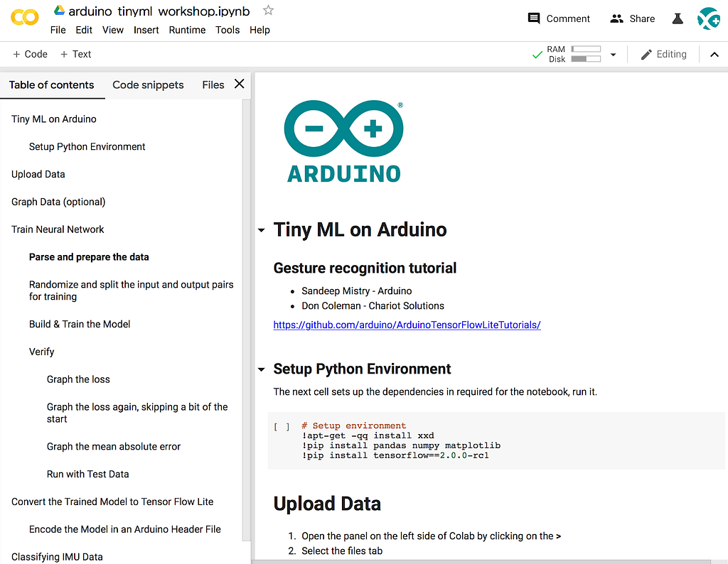This screenshot has width=728, height=564.
Task: Select Graph the loss again entry
Action: coord(137,413)
